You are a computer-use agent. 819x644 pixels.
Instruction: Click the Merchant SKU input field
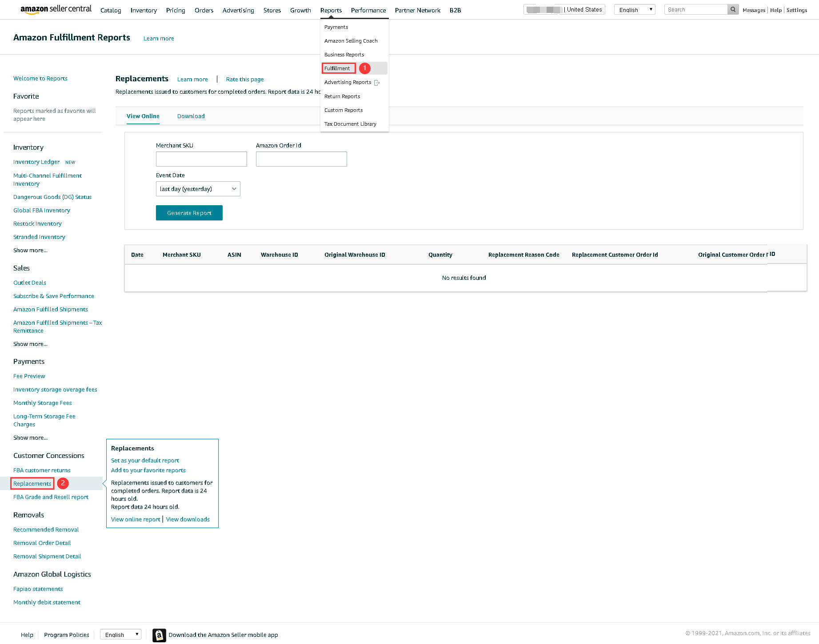pos(201,159)
